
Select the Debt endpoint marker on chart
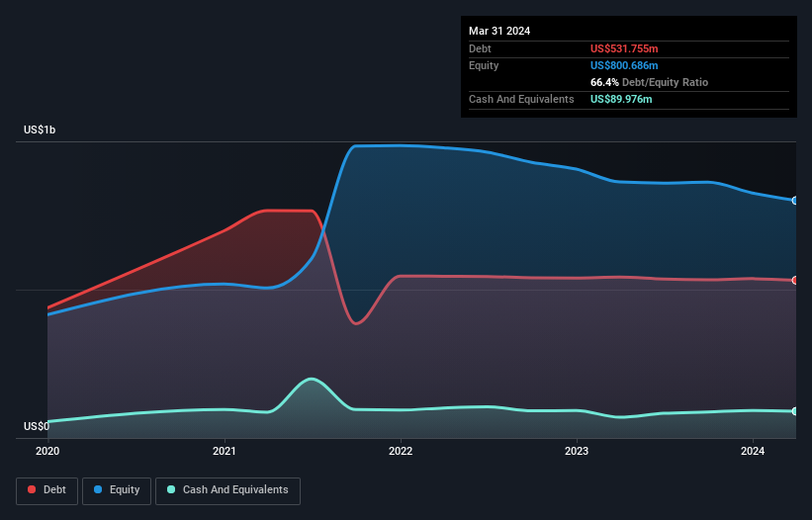point(795,281)
